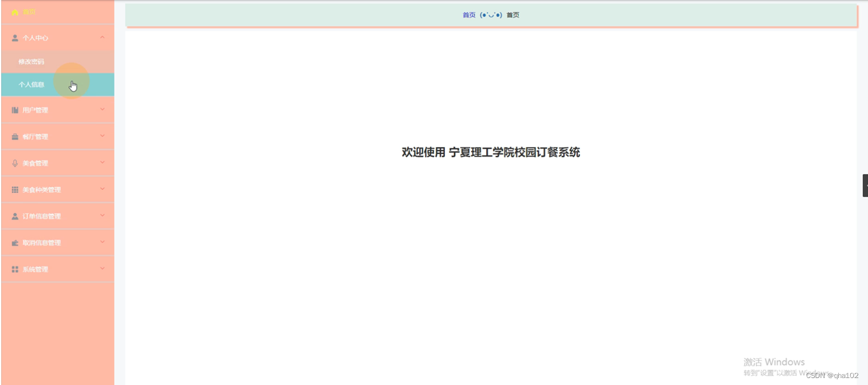Viewport: 868px width, 385px height.
Task: Click the black 首页 breadcrumb text
Action: pyautogui.click(x=513, y=15)
